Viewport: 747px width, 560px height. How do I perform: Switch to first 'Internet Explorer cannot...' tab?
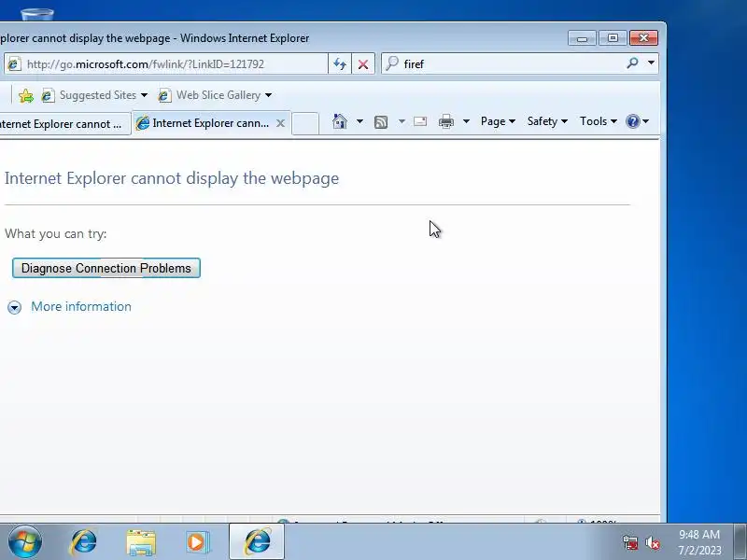click(x=63, y=124)
